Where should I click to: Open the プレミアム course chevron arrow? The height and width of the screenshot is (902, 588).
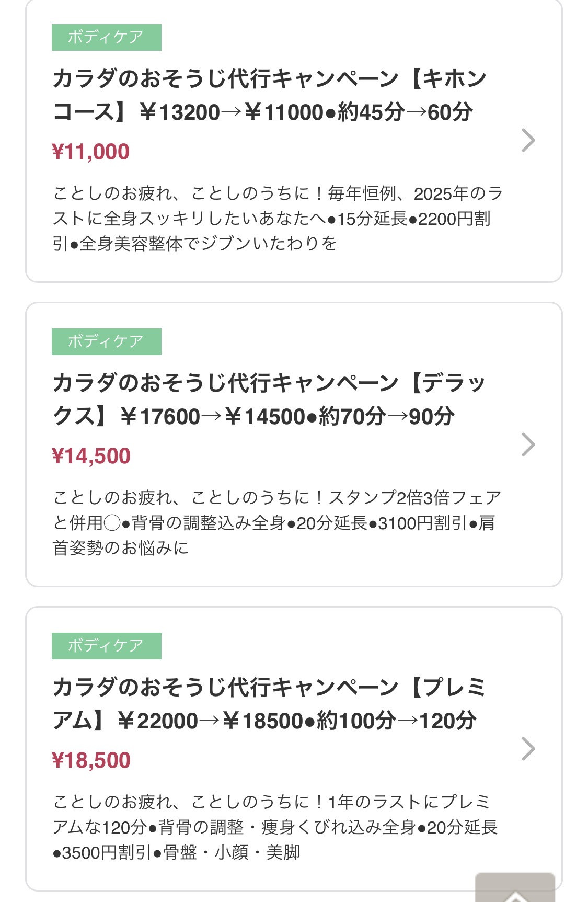coord(528,749)
